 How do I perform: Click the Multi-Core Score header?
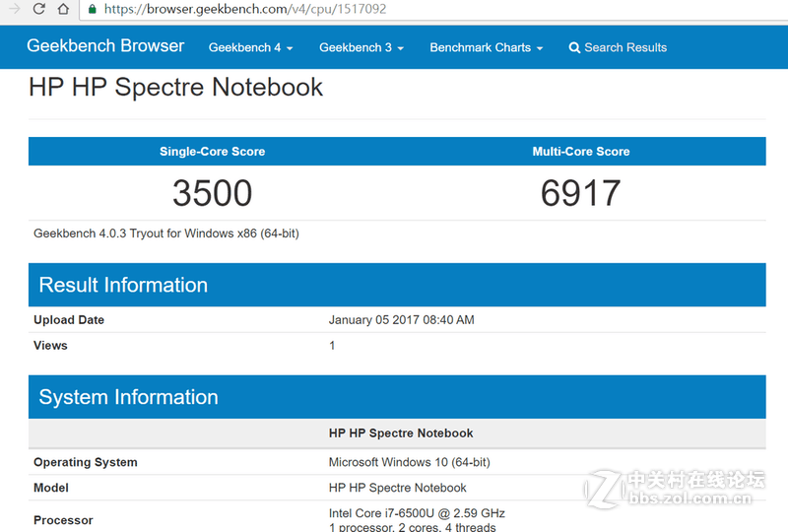point(581,152)
